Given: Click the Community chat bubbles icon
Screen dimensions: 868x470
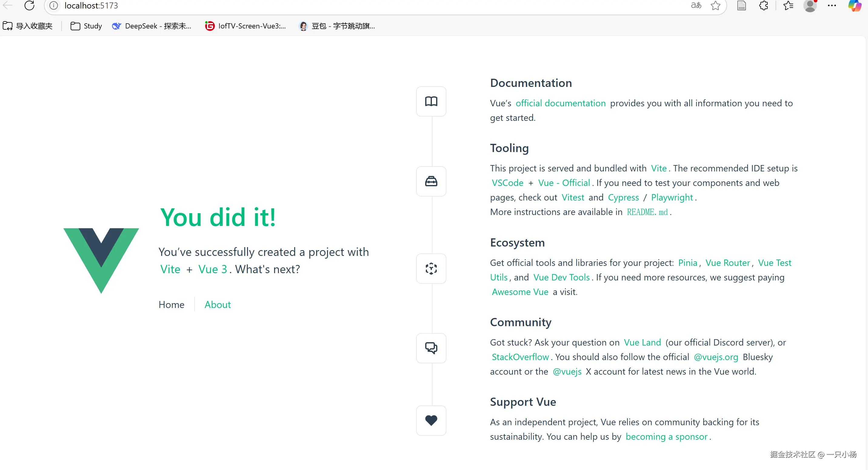Looking at the screenshot, I should [431, 348].
